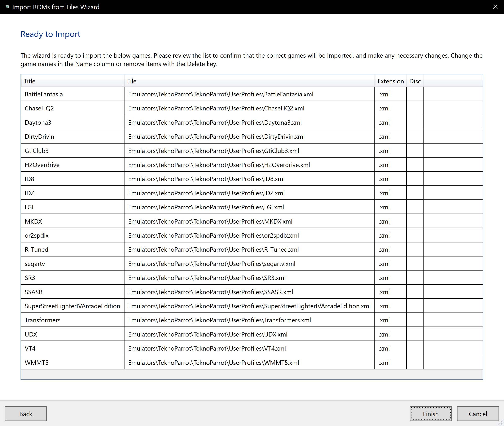
Task: Click the Disc cell in Transformers row
Action: click(415, 320)
